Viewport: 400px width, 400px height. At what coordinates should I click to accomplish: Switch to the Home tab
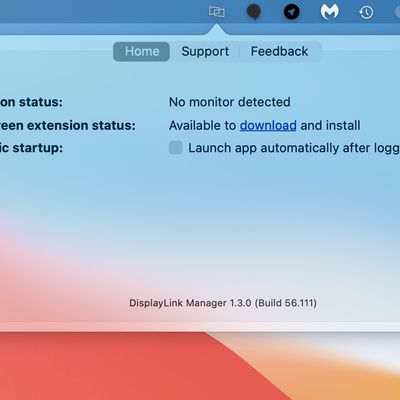[x=142, y=51]
